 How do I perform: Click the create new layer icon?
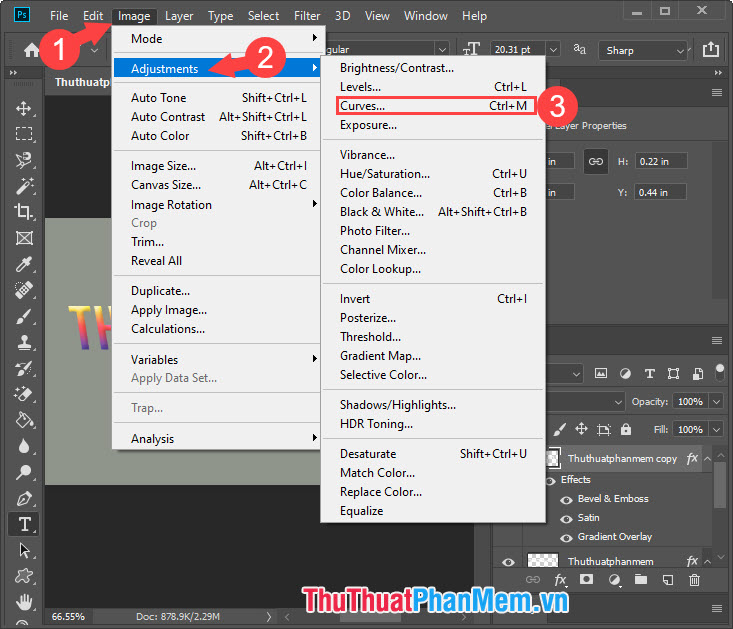click(668, 580)
